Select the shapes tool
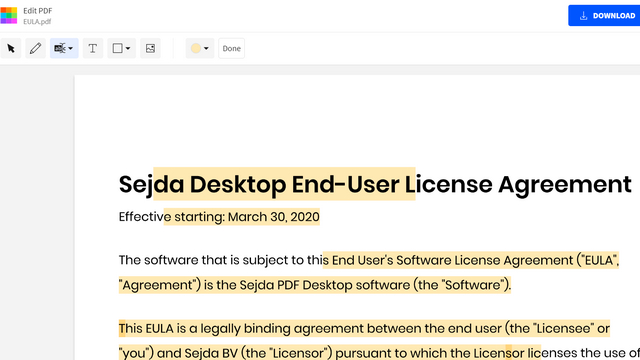 pyautogui.click(x=118, y=48)
